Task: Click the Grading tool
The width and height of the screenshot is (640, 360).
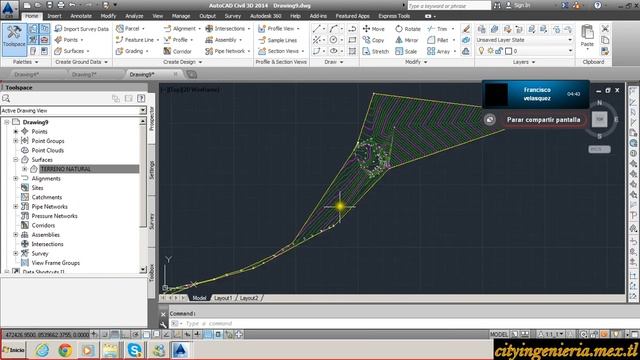Action: (130, 51)
